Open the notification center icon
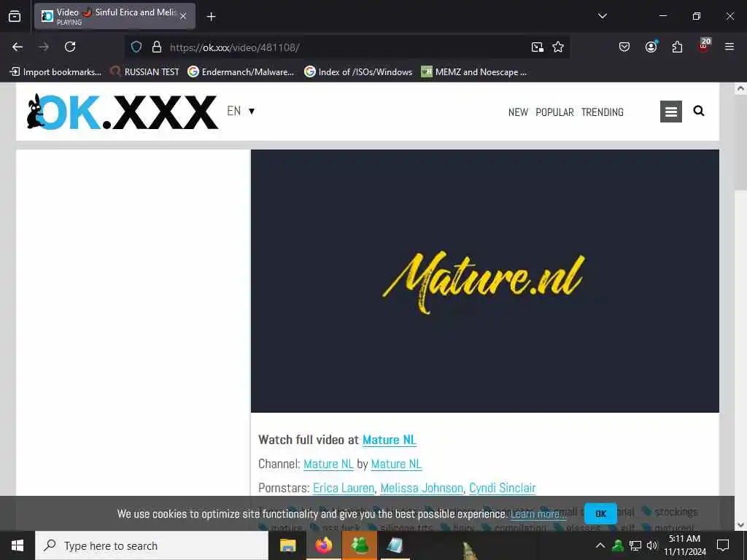Viewport: 747px width, 560px height. pos(723,545)
